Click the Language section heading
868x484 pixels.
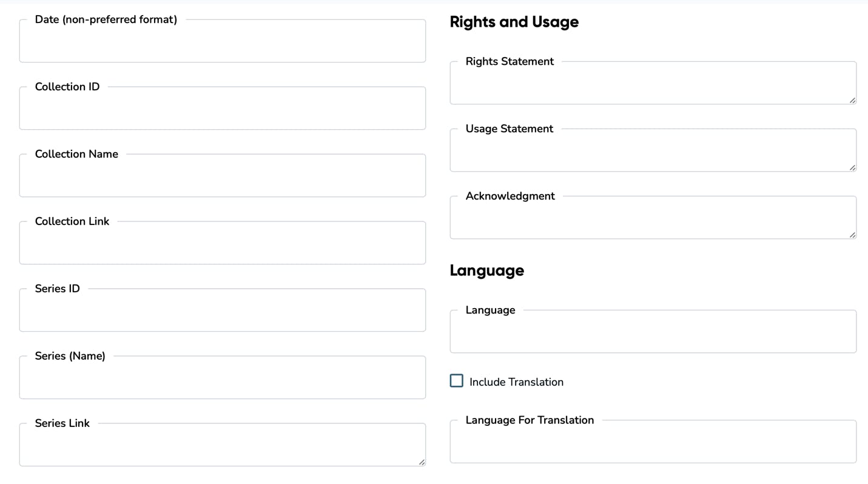[x=486, y=271]
